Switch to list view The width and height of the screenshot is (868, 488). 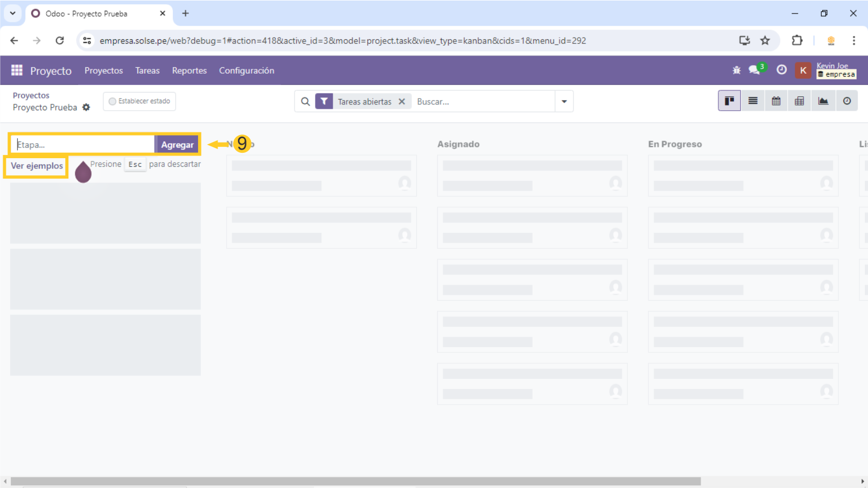click(753, 101)
